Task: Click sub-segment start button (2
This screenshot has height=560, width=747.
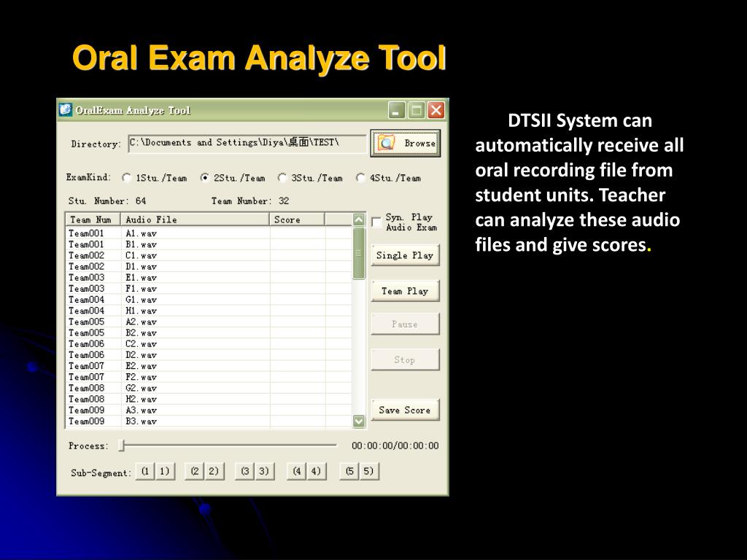Action: pyautogui.click(x=194, y=472)
